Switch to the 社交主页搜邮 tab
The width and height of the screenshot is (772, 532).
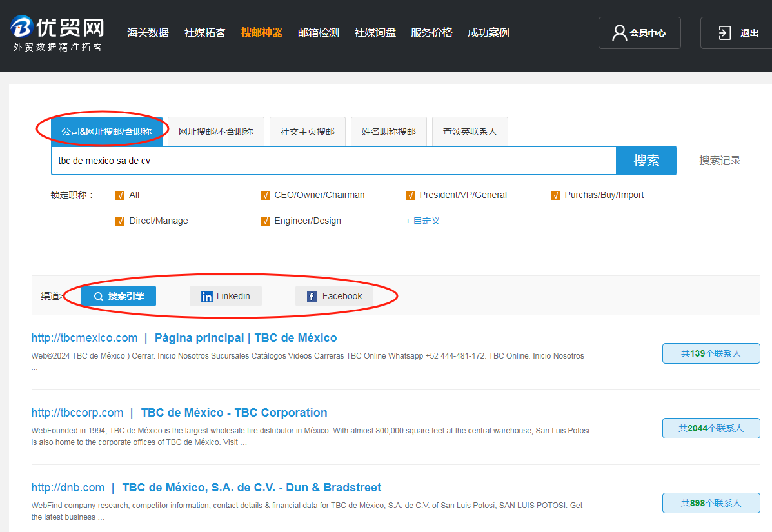coord(307,132)
